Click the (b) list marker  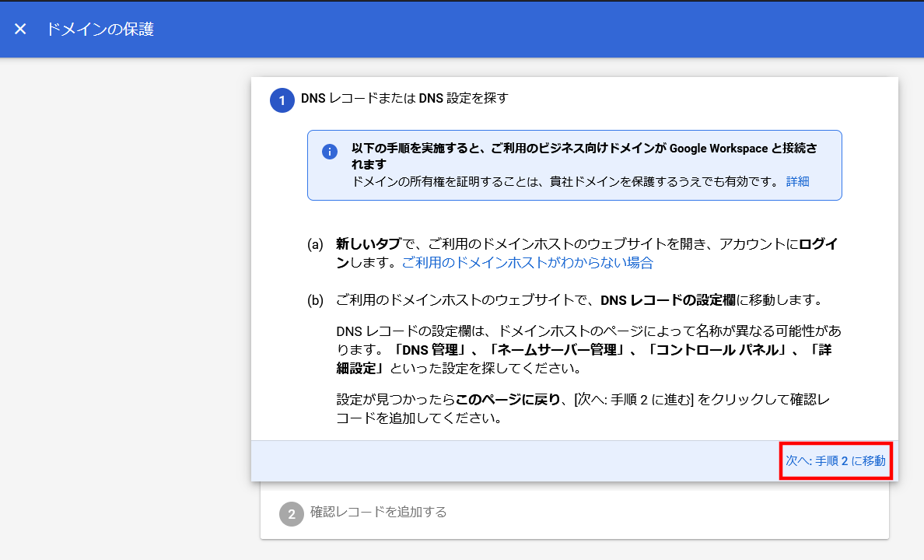point(315,300)
